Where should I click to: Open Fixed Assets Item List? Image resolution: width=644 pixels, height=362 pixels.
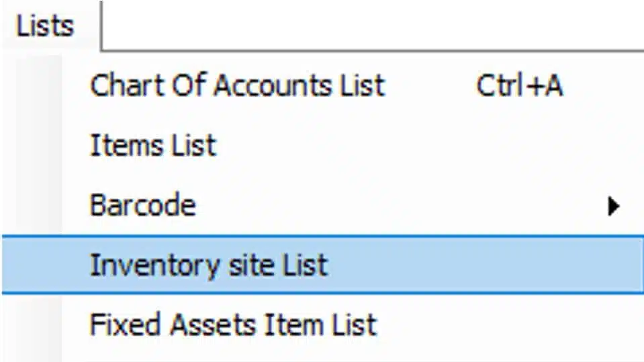[x=233, y=325]
